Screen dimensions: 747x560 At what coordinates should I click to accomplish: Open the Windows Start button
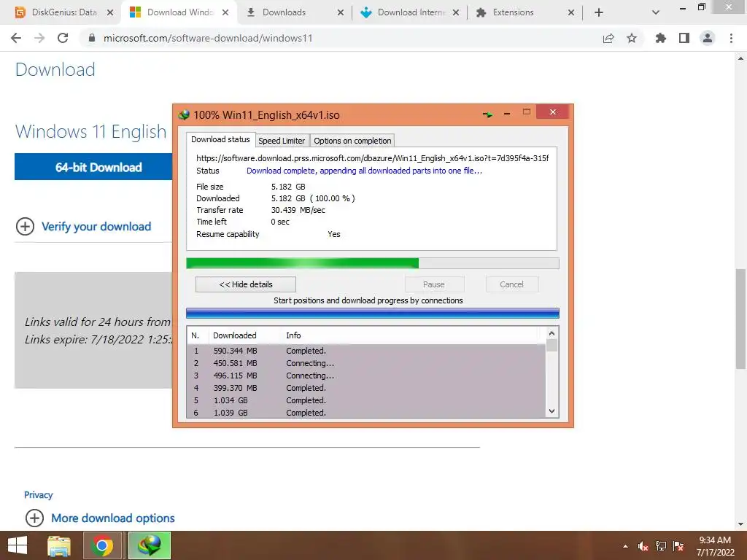pyautogui.click(x=18, y=545)
